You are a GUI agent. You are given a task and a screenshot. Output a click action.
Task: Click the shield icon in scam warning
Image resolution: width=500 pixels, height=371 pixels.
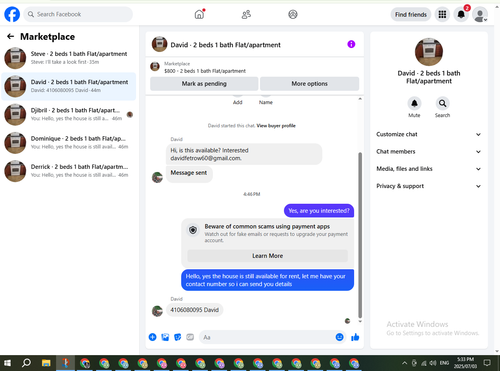tap(193, 230)
